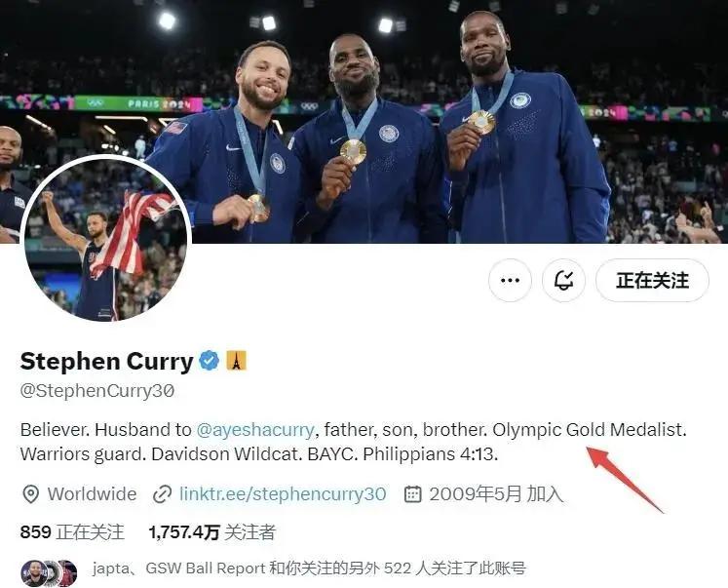Click the mutual followers avatar cluster
728x588 pixels.
49,572
